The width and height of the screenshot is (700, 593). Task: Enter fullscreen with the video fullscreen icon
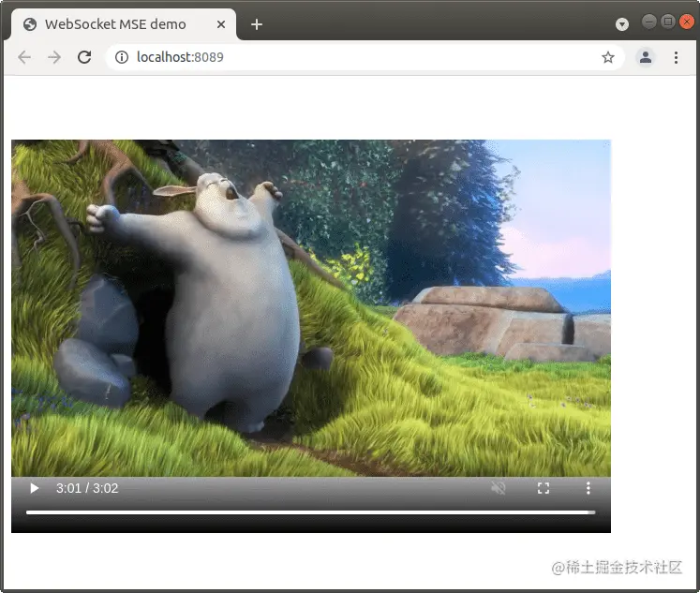pos(544,488)
